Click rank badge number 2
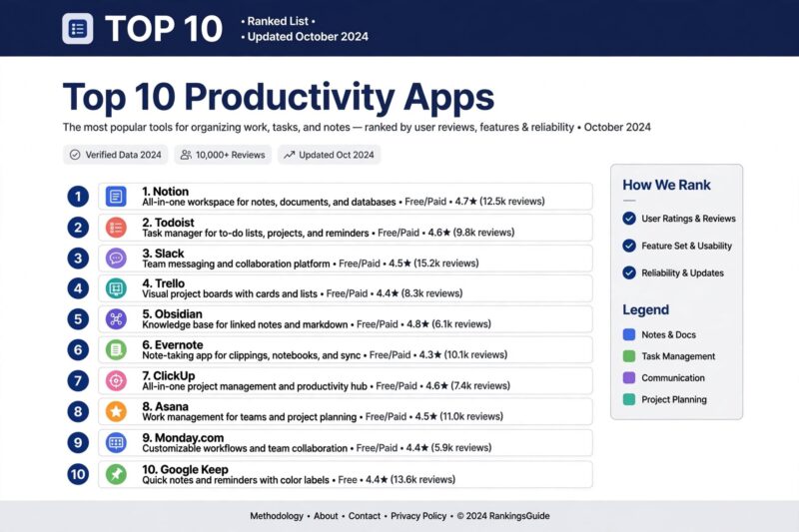 (78, 227)
